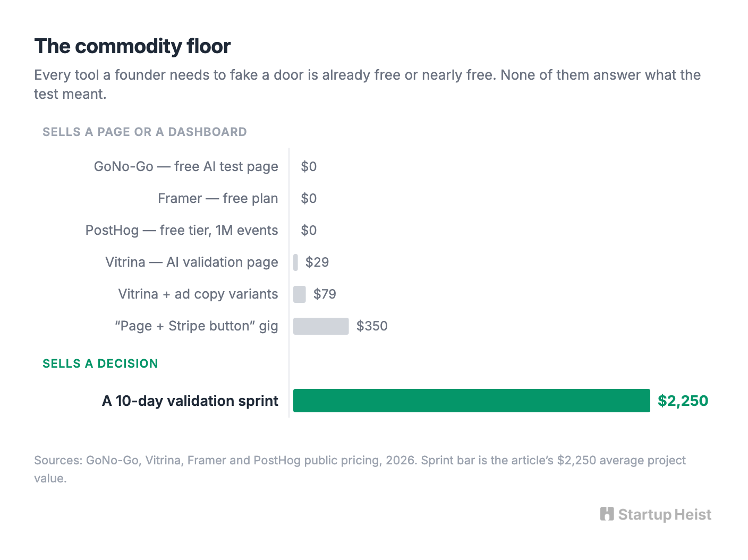
Task: Click the small $29 Vitrina bar
Action: (x=295, y=262)
